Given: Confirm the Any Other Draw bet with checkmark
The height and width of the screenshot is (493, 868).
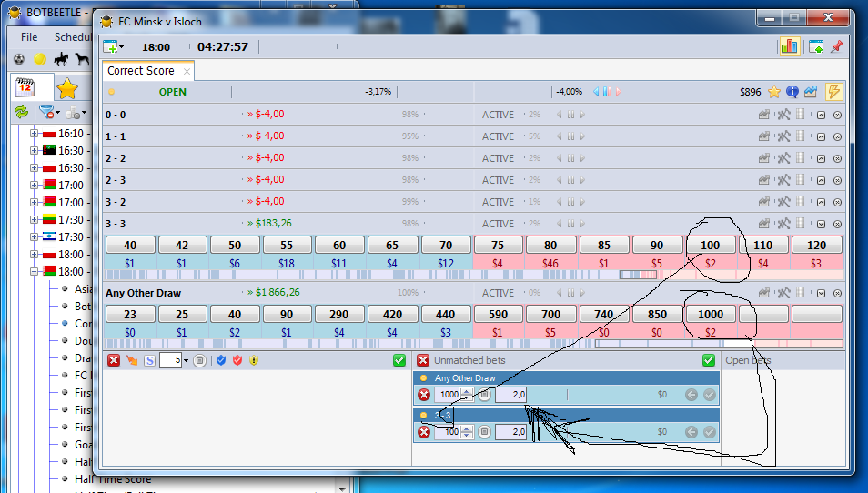Looking at the screenshot, I should click(709, 395).
